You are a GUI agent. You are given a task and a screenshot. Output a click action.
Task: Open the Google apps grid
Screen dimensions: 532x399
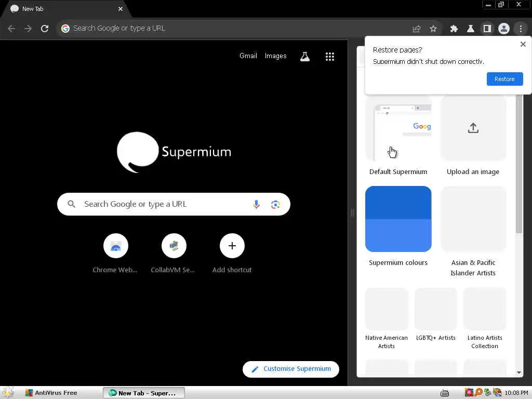pos(330,57)
